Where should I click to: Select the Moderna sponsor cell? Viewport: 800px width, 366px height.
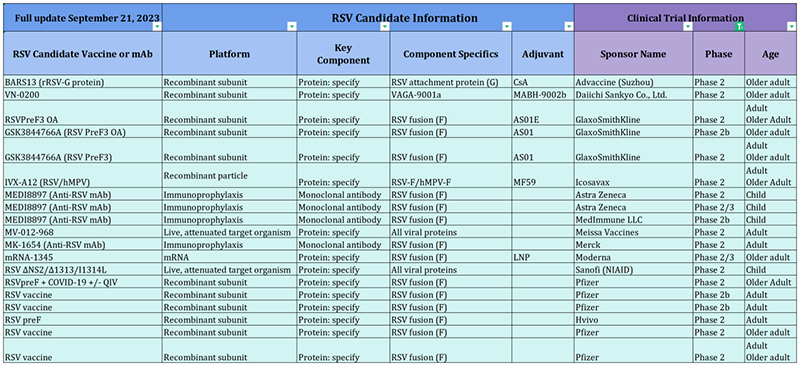point(633,257)
